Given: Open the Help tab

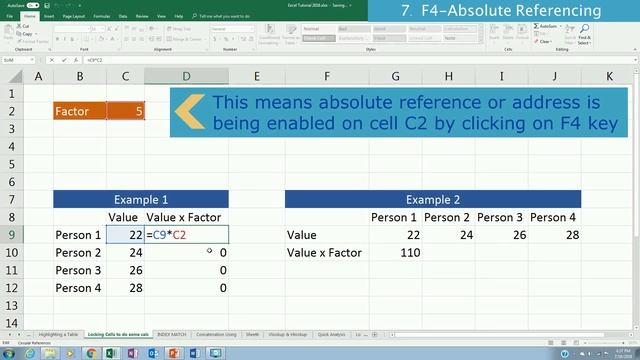Looking at the screenshot, I should click(x=179, y=16).
